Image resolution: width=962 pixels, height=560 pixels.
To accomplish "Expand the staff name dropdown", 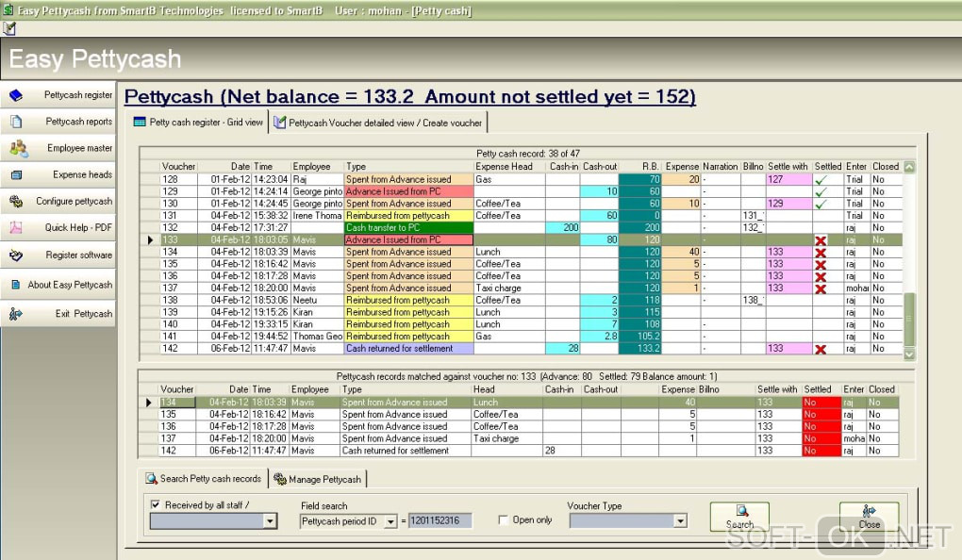I will pos(270,521).
